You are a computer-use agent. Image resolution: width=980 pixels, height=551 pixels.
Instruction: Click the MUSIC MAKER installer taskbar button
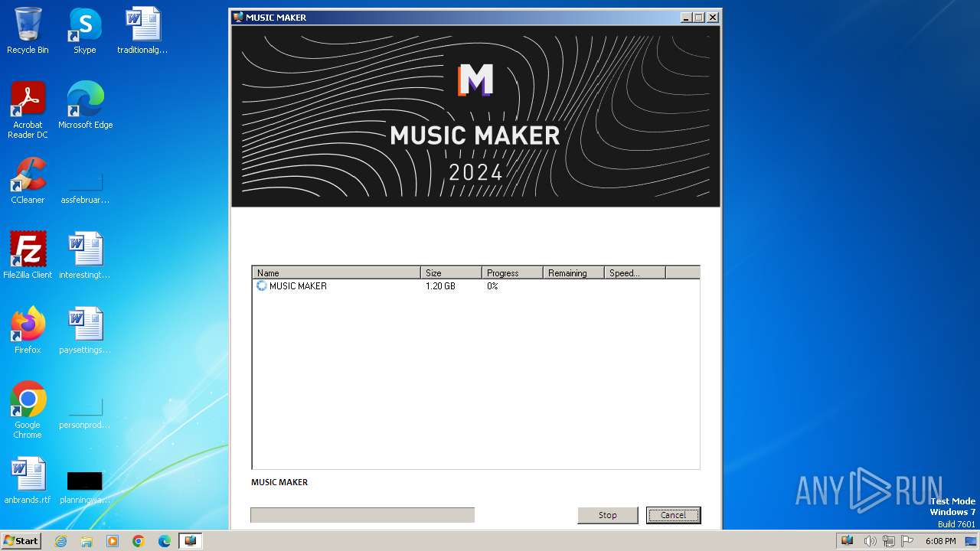(191, 541)
